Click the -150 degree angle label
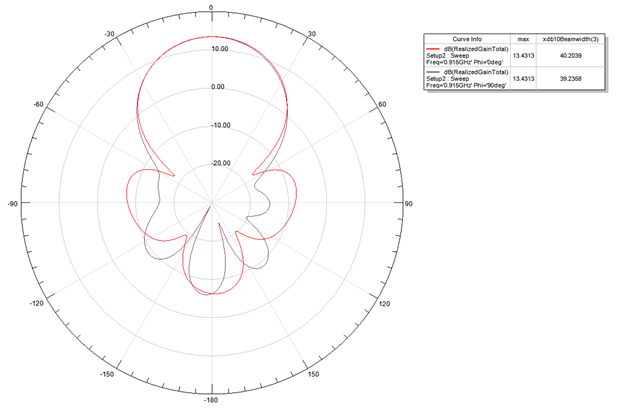 coord(107,374)
